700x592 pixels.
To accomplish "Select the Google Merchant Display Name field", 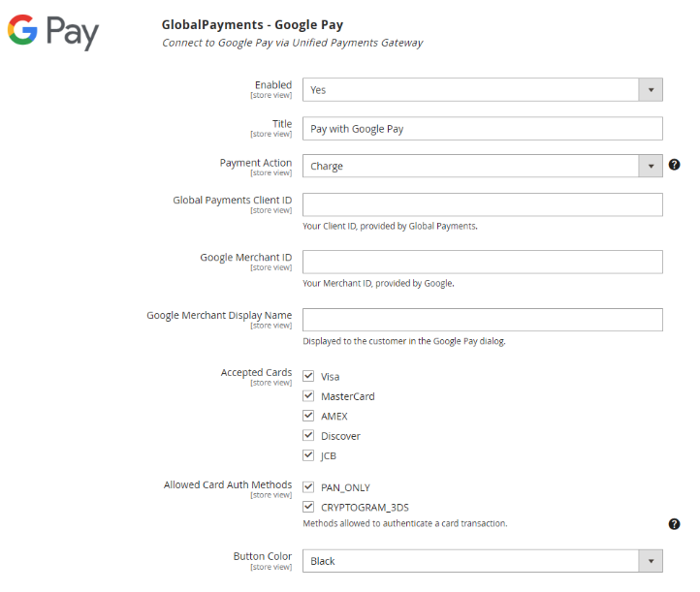I will coord(482,320).
